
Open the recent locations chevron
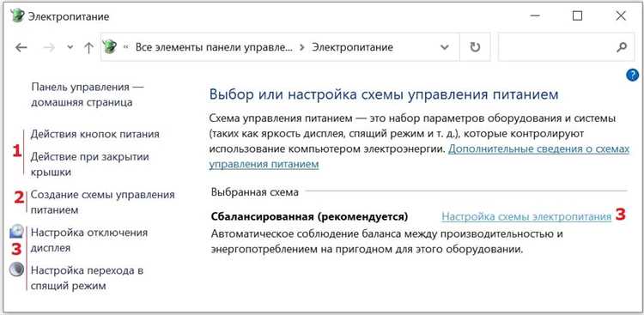coord(70,48)
